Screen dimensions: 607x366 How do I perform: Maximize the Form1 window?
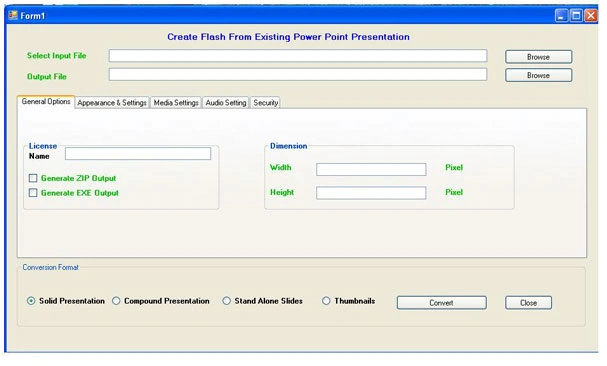pos(576,15)
